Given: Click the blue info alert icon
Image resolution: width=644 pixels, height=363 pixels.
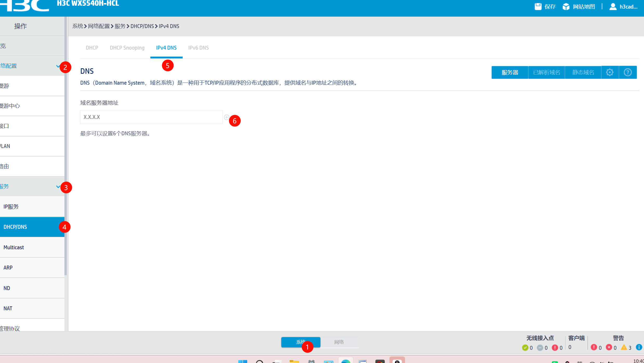Looking at the screenshot, I should [639, 347].
